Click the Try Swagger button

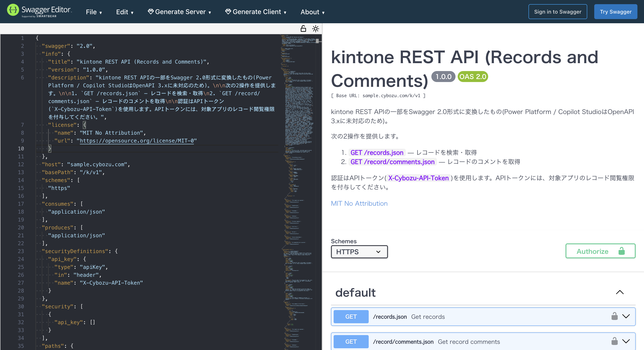click(x=616, y=11)
